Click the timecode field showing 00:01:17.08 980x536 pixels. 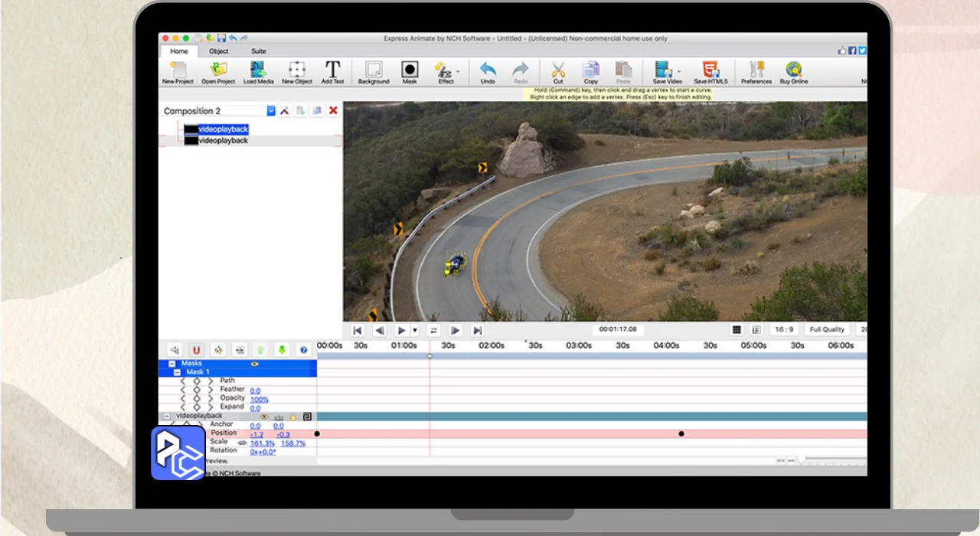618,330
